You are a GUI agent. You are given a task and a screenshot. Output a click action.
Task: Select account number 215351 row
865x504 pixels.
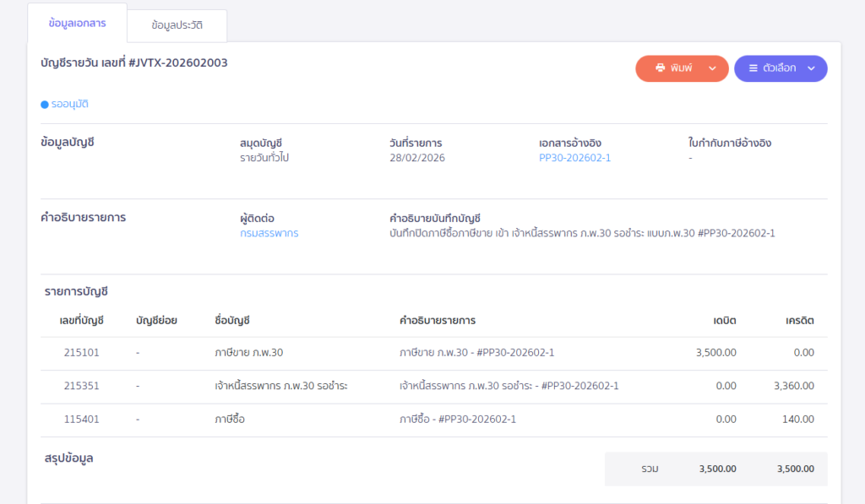click(x=81, y=386)
